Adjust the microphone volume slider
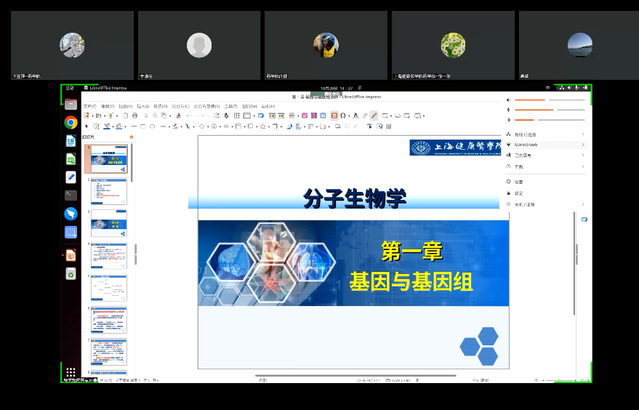Viewport: 639px width, 410px height. pos(550,110)
